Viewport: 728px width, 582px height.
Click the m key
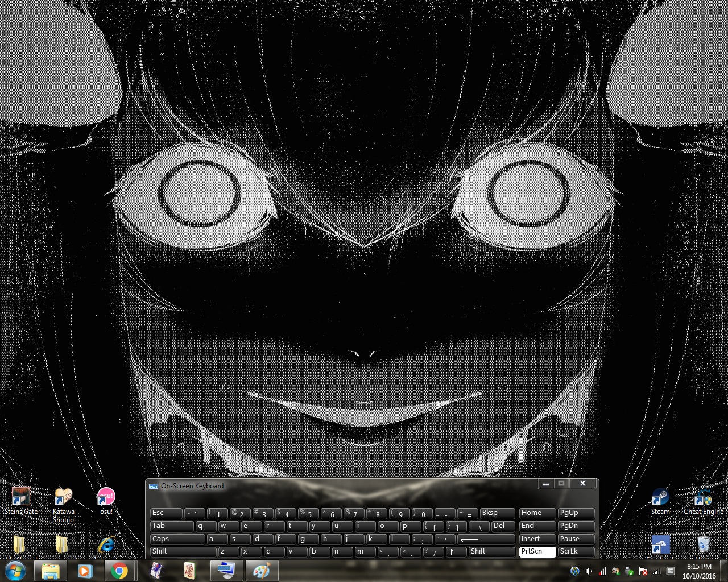click(365, 552)
